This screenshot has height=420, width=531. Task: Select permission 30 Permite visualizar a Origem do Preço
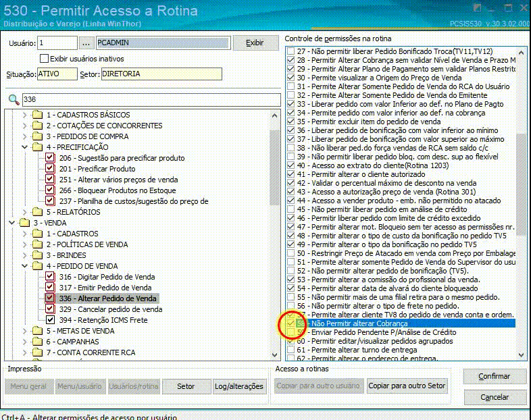click(379, 78)
